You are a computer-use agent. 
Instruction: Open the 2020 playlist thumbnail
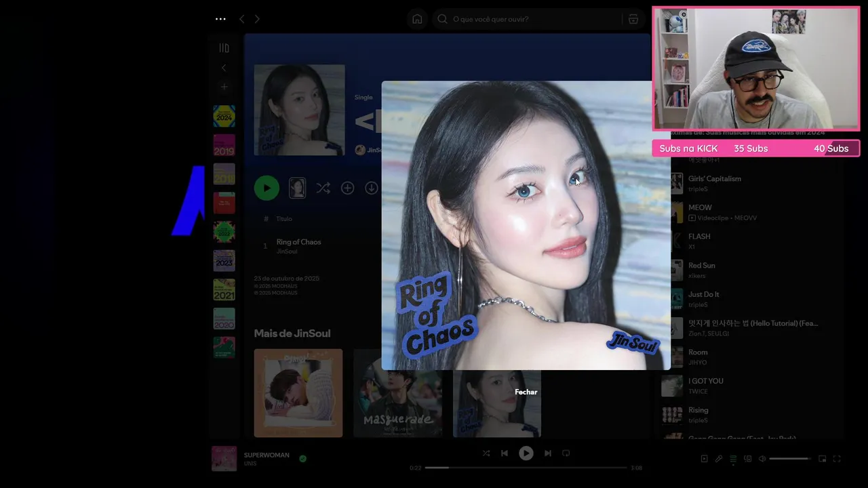click(224, 319)
